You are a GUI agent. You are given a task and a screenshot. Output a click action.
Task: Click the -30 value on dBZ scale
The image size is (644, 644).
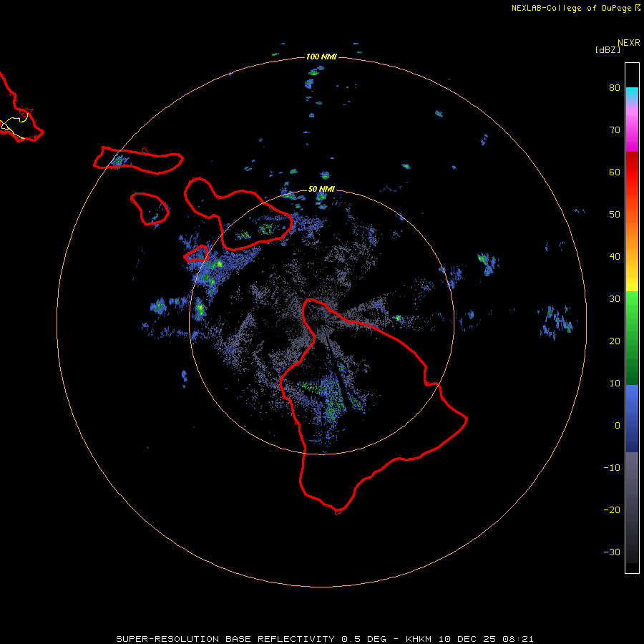[x=612, y=552]
